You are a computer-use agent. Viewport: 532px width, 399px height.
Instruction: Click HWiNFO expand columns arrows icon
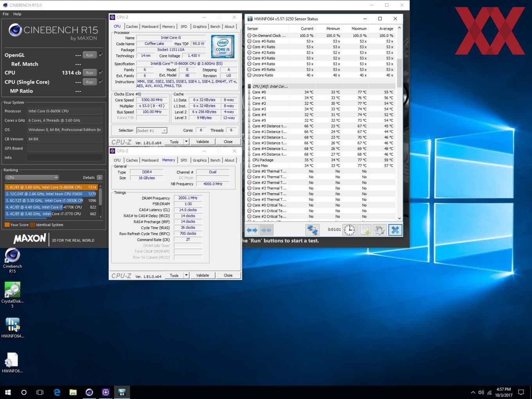(x=252, y=230)
